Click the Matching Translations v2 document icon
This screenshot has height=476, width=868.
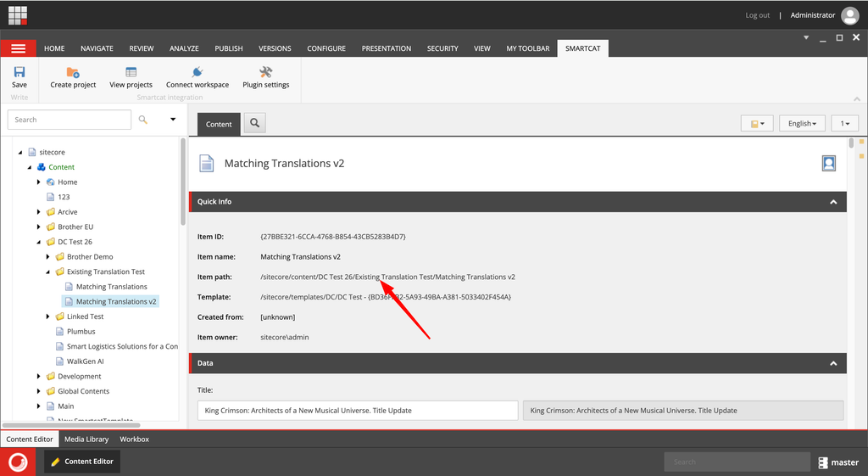(207, 164)
